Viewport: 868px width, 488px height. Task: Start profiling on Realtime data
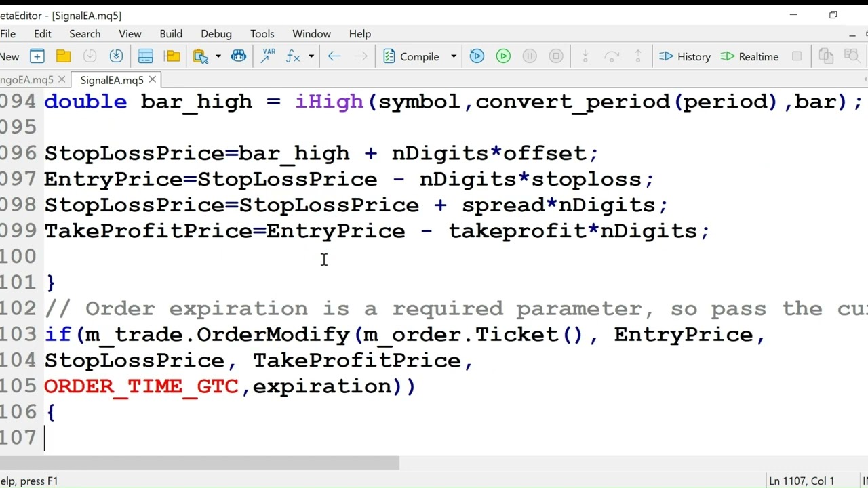pos(749,56)
